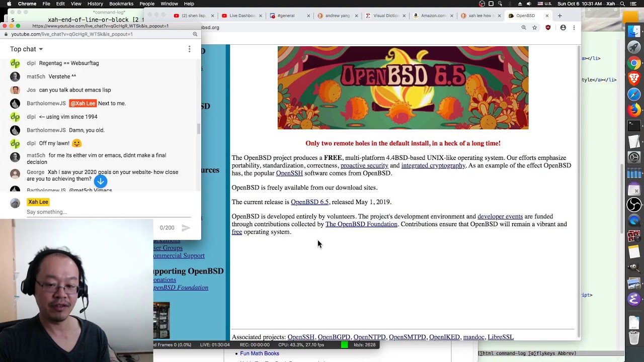Click the OpenBSD page vertical scrollbar
Viewport: 644px width, 362px height.
pos(579,191)
